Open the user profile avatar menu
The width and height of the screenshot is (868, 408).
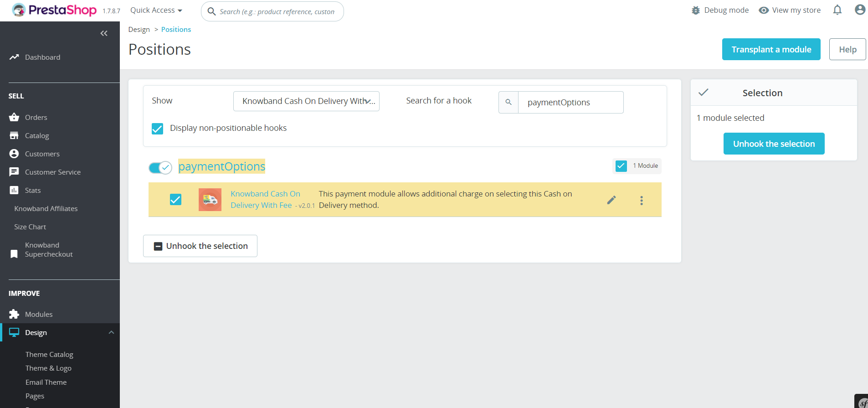pos(860,10)
